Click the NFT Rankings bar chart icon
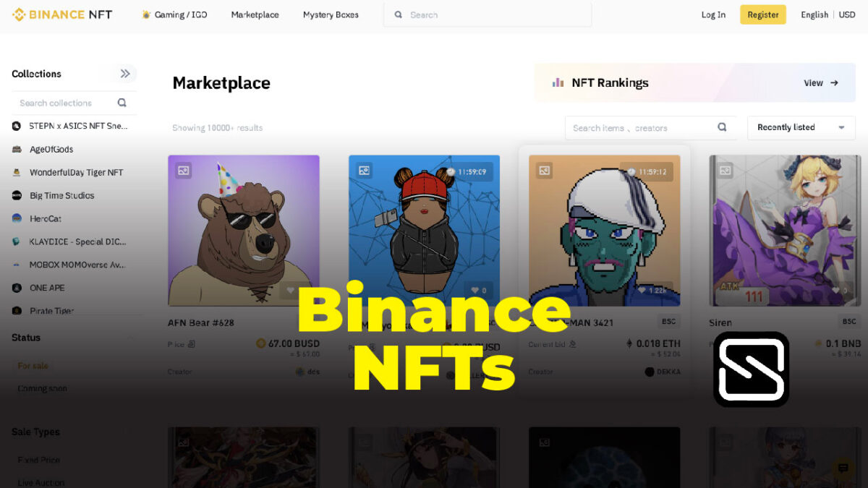Viewport: 868px width, 488px height. pos(558,82)
